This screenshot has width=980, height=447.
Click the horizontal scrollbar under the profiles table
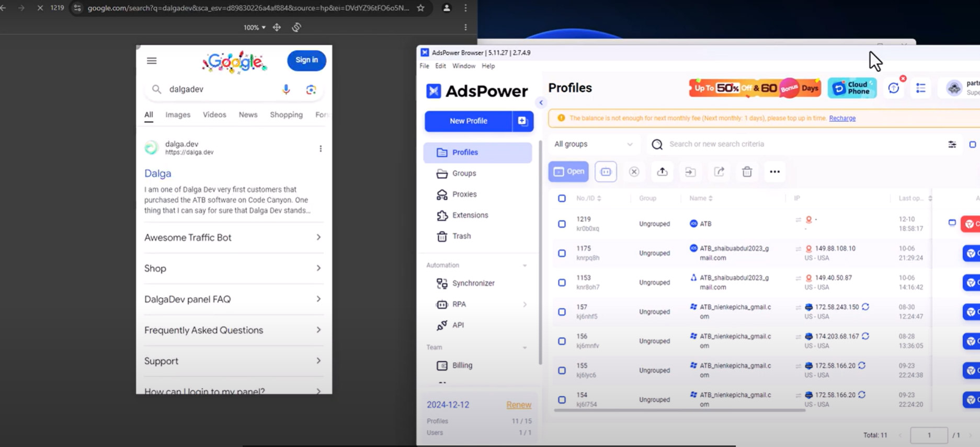coord(680,410)
